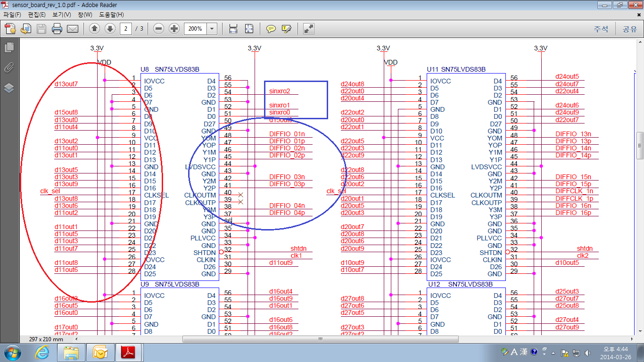Click the fit width scrolling icon
The width and height of the screenshot is (644, 362).
(233, 29)
